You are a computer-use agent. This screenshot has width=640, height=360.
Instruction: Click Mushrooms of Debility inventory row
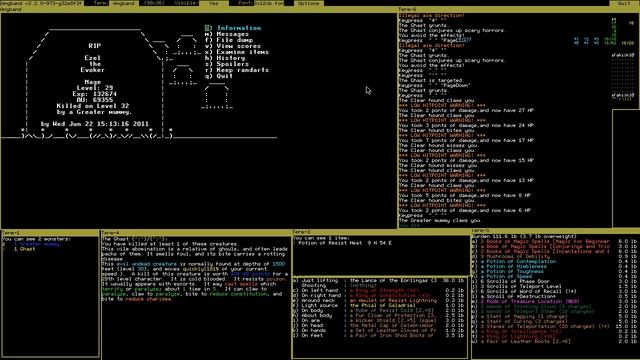point(554,256)
